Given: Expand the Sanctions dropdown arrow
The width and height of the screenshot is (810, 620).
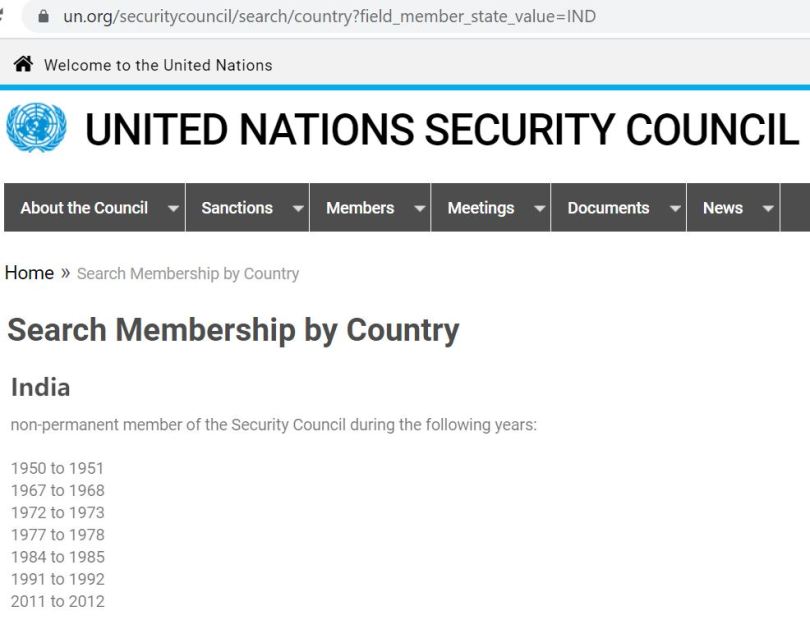Looking at the screenshot, I should [297, 208].
